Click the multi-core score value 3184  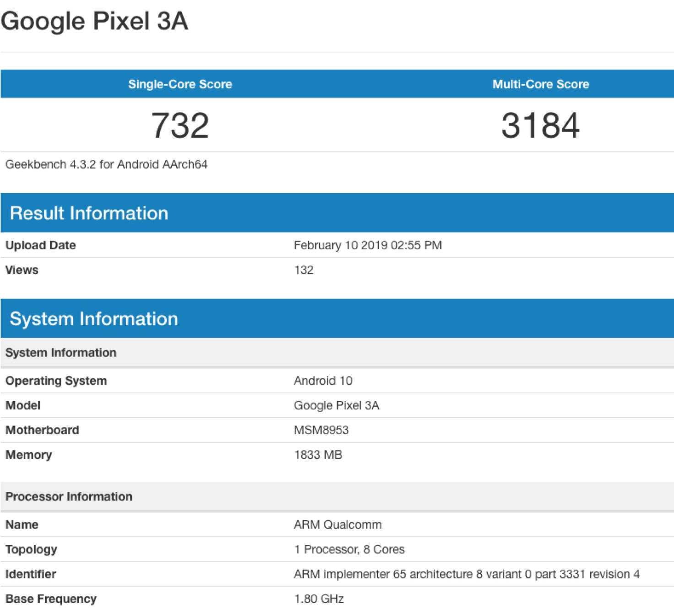(x=540, y=125)
